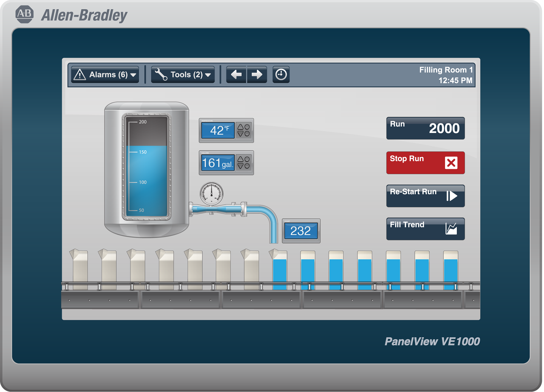This screenshot has width=544, height=392.
Task: Tap upper round button on temperature panel
Action: click(x=247, y=127)
